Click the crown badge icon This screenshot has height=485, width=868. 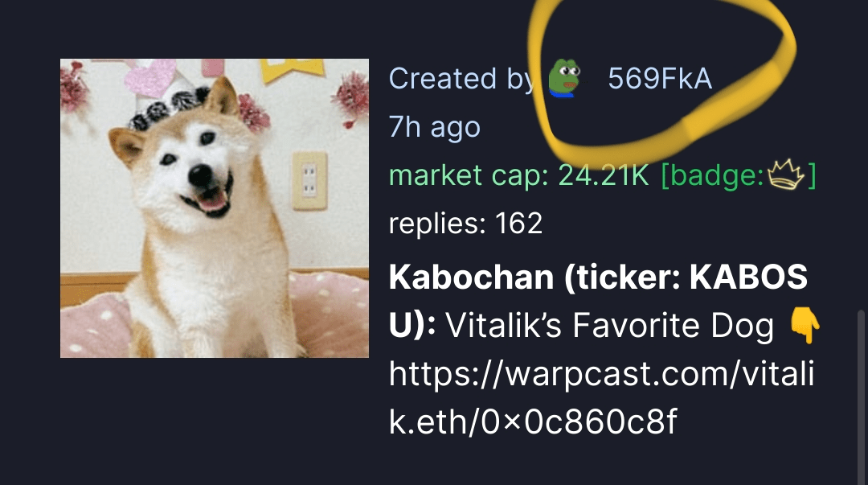tap(786, 175)
